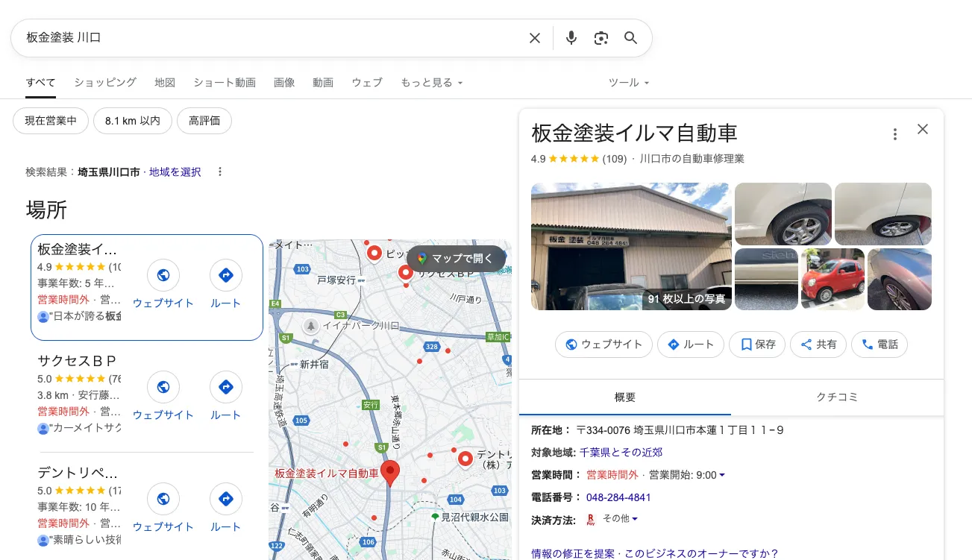Screen dimensions: 972x560
Task: Switch to the 動画 tab
Action: pyautogui.click(x=323, y=83)
